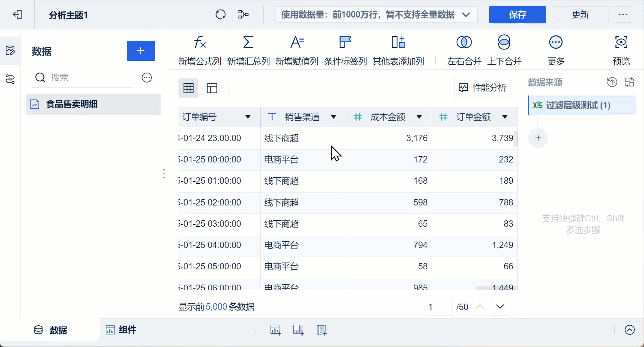Viewport: 644px width, 347px height.
Task: Open 成本金额 column dropdown arrow
Action: tap(419, 117)
